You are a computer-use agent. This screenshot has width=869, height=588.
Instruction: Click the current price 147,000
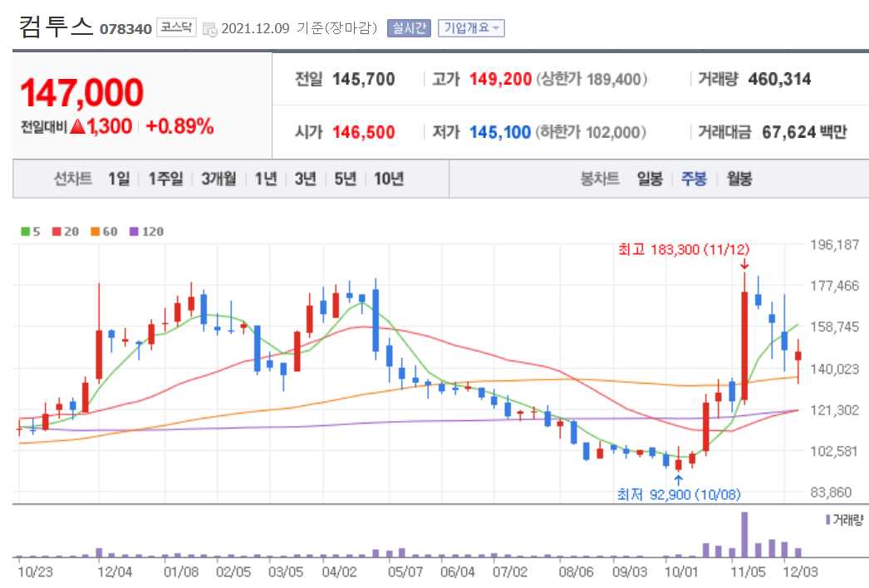tap(82, 92)
